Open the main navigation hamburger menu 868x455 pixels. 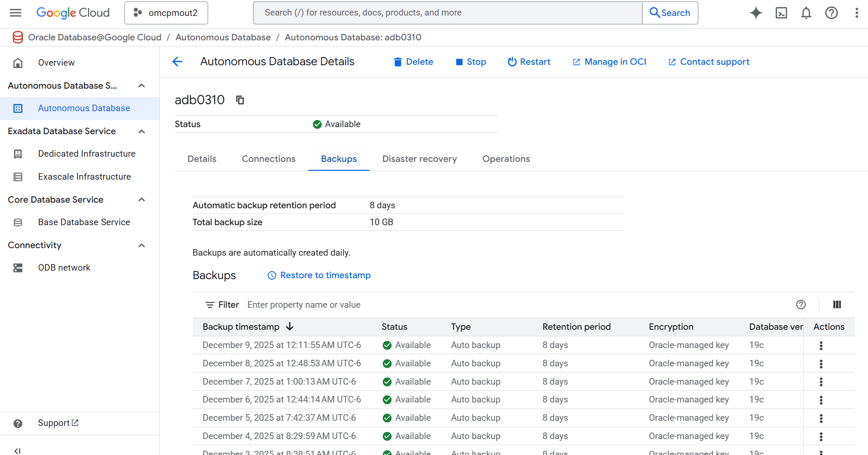pos(15,13)
